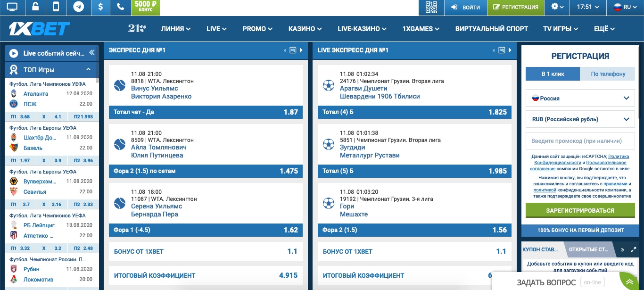Open the Telegram icon
This screenshot has height=290, width=644.
pyautogui.click(x=78, y=7)
